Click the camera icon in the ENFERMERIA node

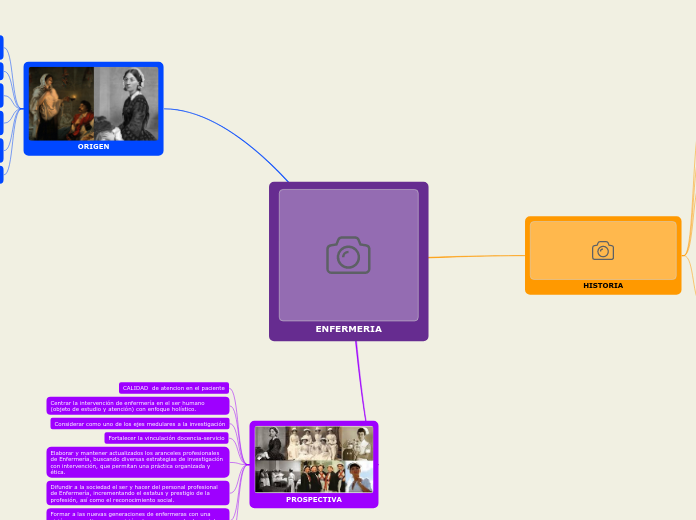(x=348, y=255)
